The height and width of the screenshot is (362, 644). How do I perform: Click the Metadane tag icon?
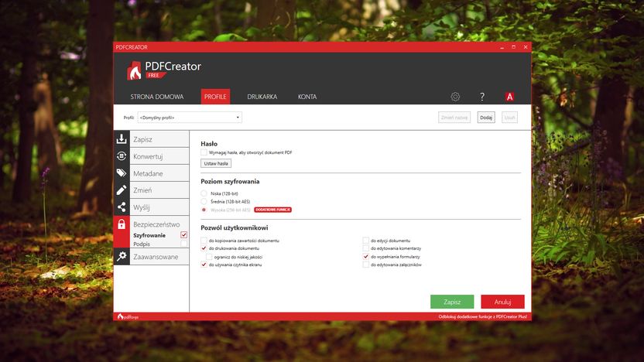pos(122,172)
